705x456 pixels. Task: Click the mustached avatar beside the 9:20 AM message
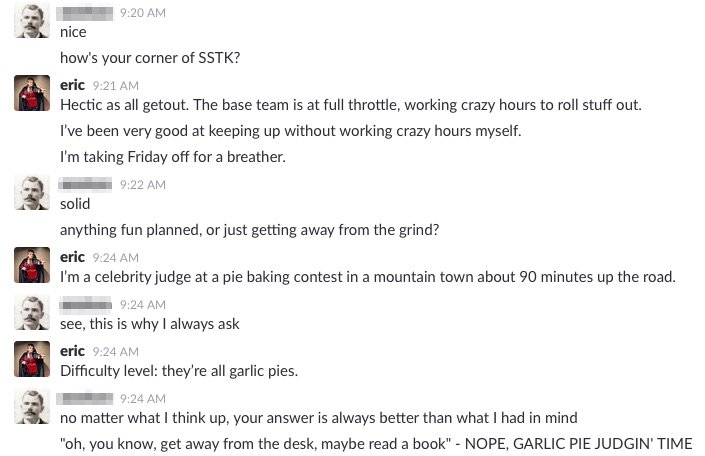point(31,20)
